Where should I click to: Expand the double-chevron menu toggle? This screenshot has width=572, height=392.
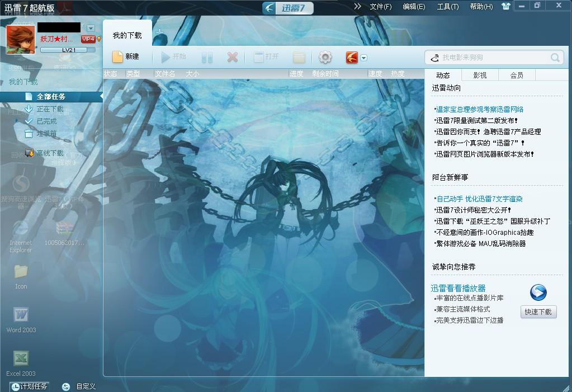(357, 6)
